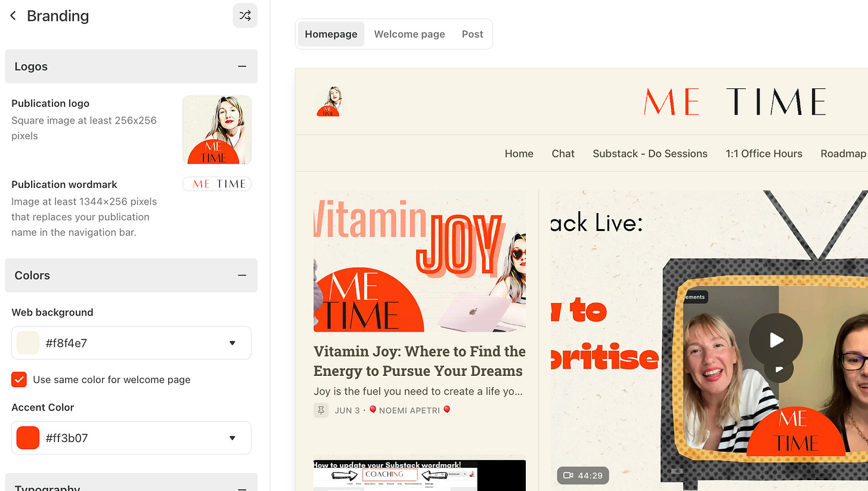Collapse the Colors section
This screenshot has height=491, width=868.
coord(242,275)
